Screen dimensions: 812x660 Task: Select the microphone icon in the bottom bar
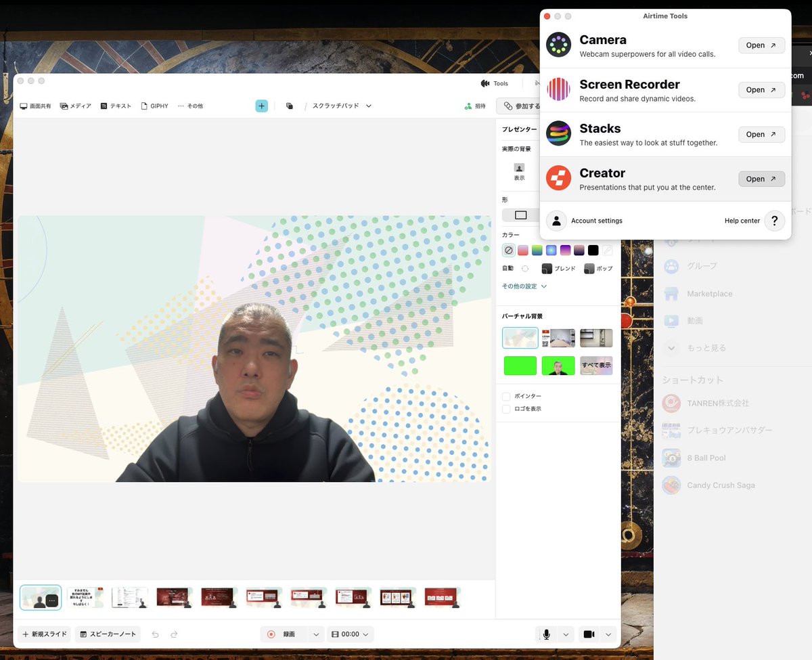click(546, 634)
